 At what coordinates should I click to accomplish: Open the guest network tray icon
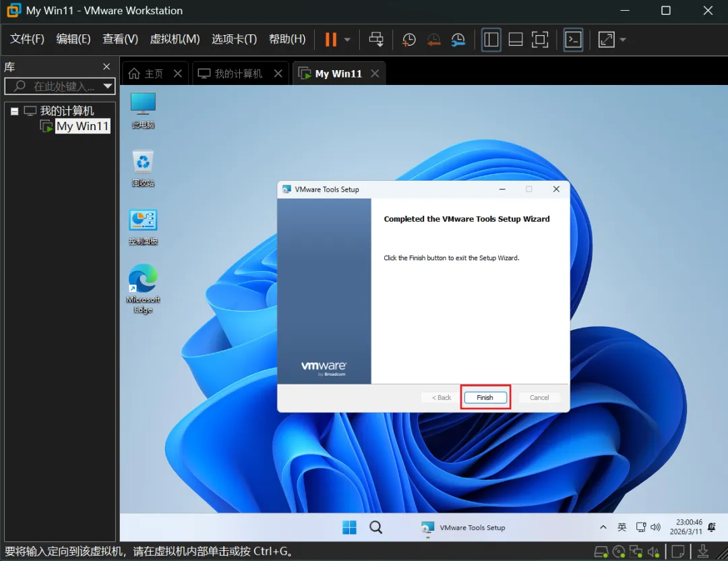point(641,527)
